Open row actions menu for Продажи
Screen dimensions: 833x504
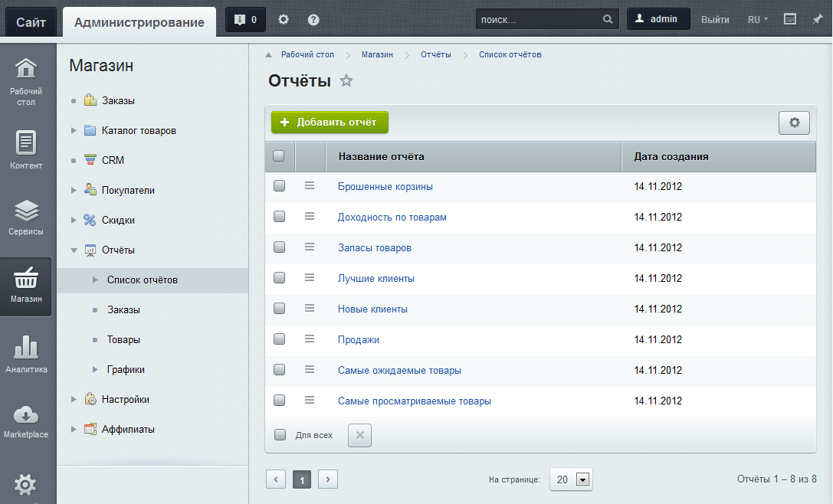309,339
